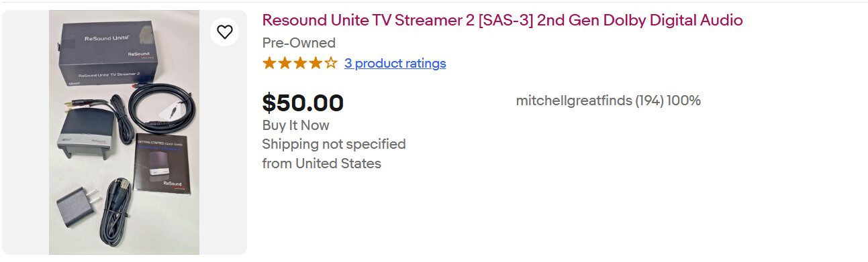View the 3 product ratings link
Screen dimensions: 868x262
[395, 64]
